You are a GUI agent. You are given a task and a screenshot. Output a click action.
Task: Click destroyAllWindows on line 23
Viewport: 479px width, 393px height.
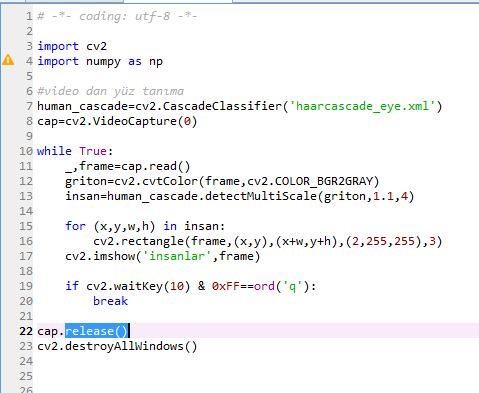pos(124,346)
